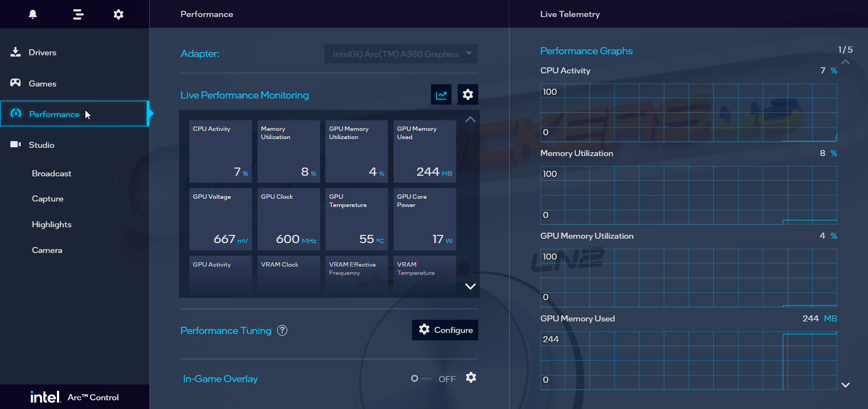Select the VRAM Effective Frequency tile

357,276
